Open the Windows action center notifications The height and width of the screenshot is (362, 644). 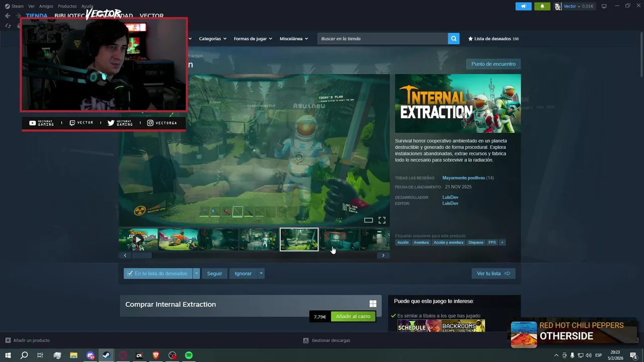coord(634,355)
